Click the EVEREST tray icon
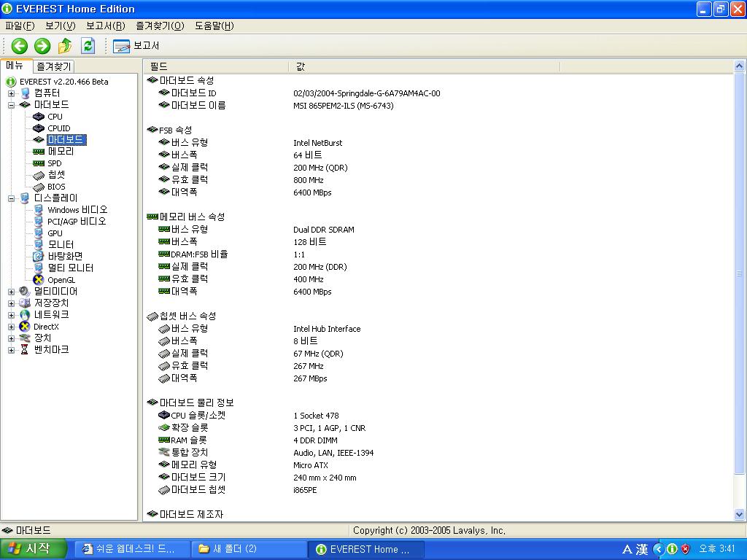 [x=672, y=549]
